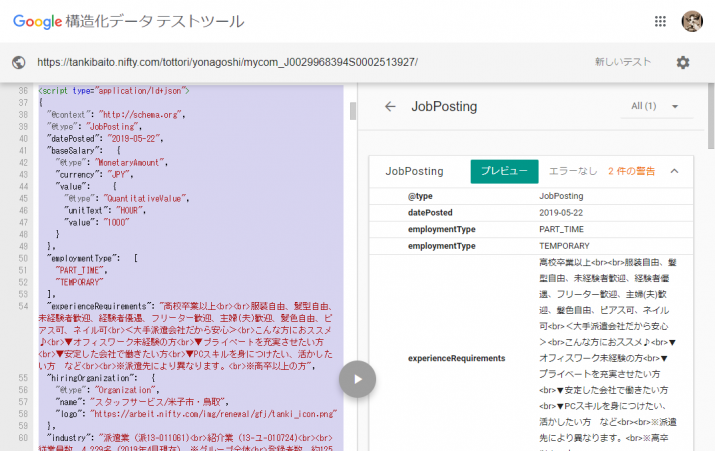This screenshot has width=715, height=451.
Task: Click the user profile avatar
Action: tap(692, 21)
